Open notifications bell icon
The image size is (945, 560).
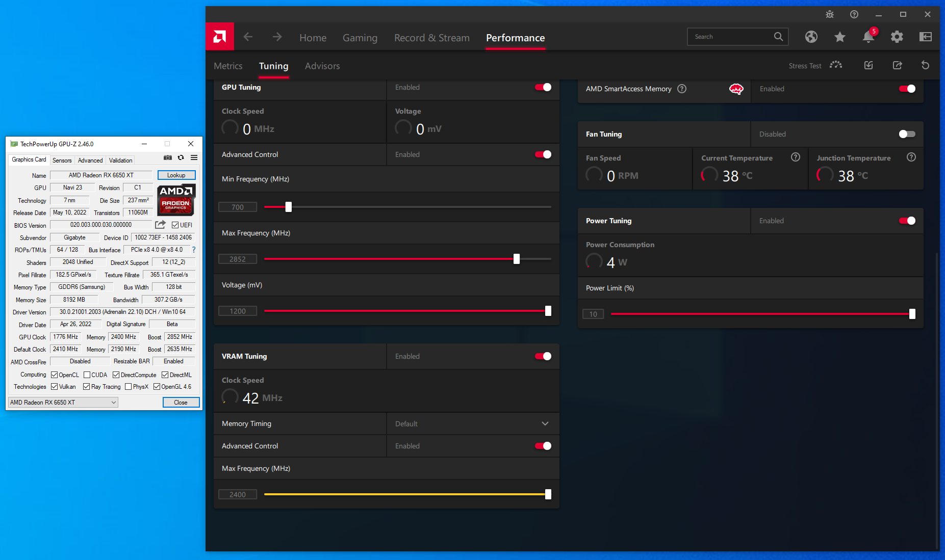(x=869, y=37)
